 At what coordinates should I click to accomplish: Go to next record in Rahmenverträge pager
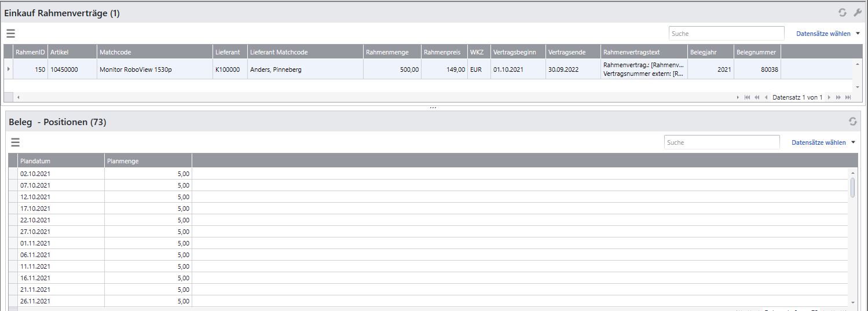(x=829, y=97)
